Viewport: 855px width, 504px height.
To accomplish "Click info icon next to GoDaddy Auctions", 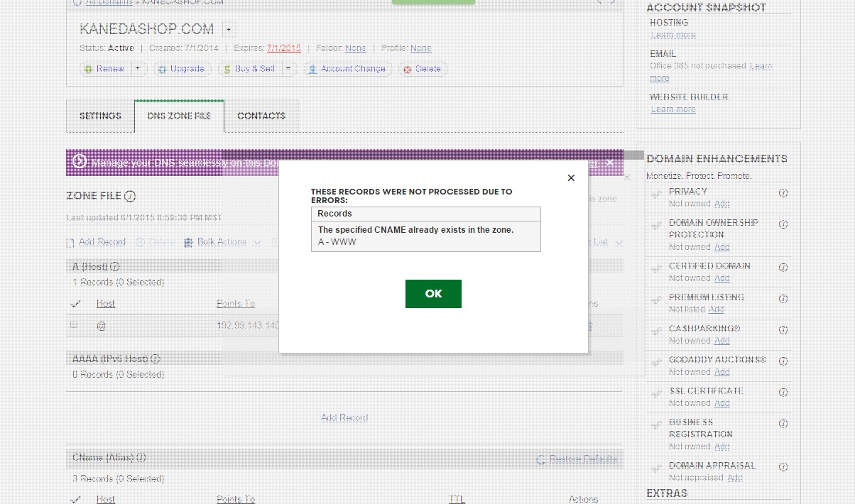I will click(x=783, y=361).
